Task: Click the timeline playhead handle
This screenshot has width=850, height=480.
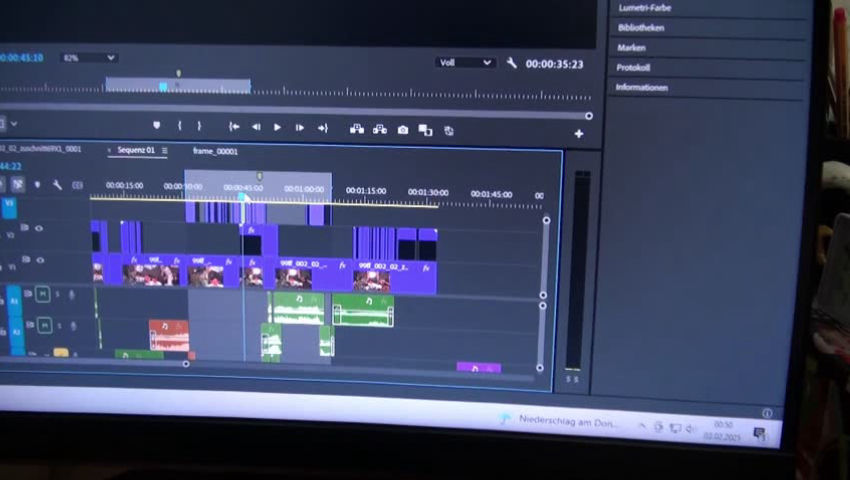Action: 242,197
